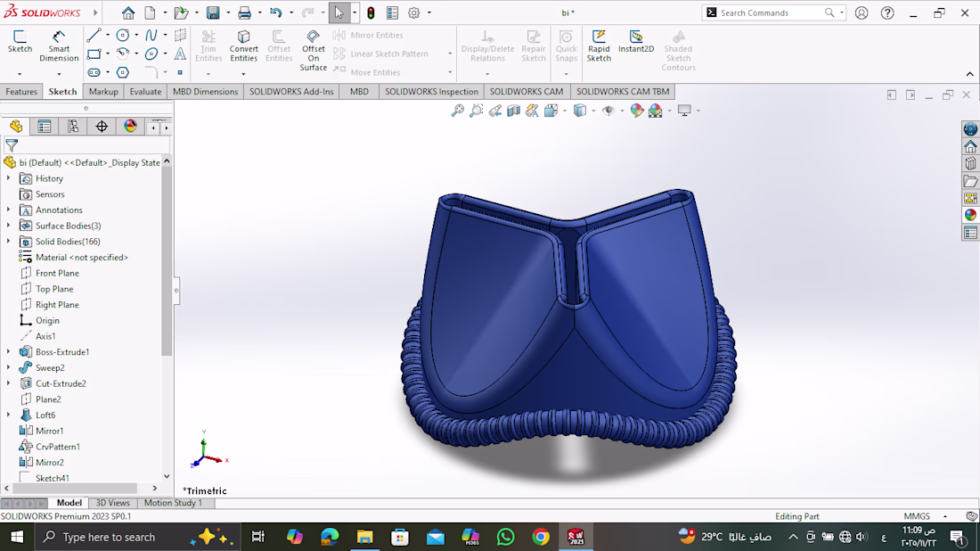Select the Polygon sketch tool

pyautogui.click(x=123, y=72)
